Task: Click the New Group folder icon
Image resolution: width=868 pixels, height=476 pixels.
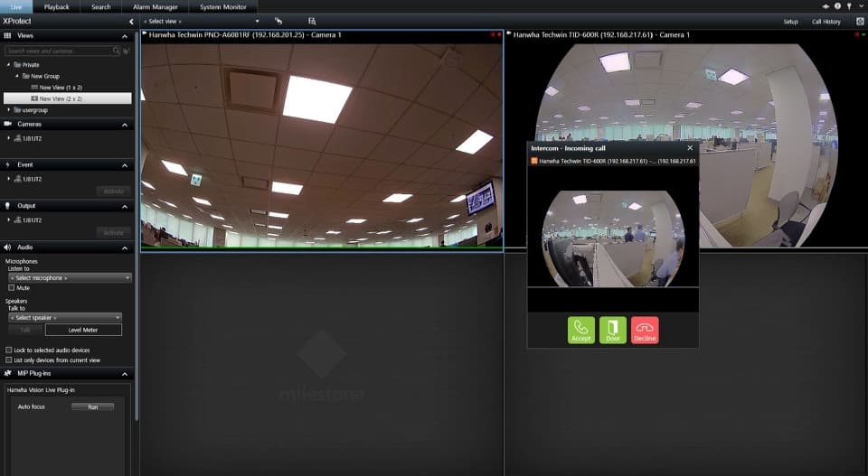Action: pos(25,76)
